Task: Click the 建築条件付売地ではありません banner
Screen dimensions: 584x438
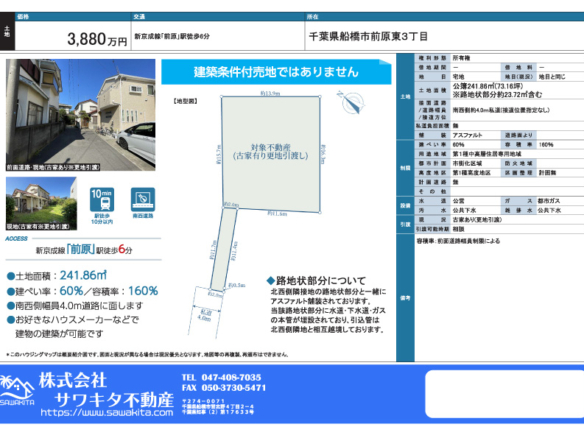Action: tap(276, 72)
